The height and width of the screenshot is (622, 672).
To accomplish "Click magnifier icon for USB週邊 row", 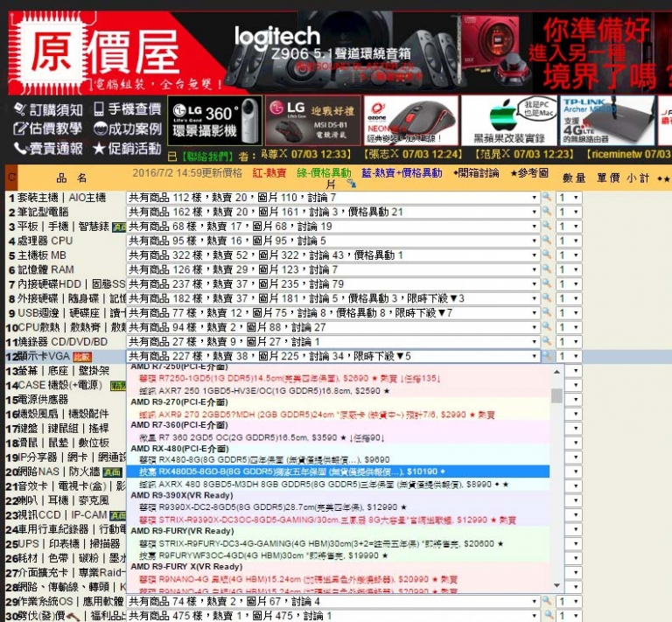I will click(547, 312).
